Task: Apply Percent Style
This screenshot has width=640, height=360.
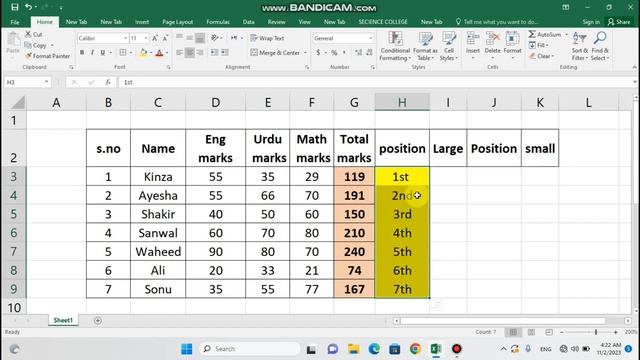Action: 334,53
